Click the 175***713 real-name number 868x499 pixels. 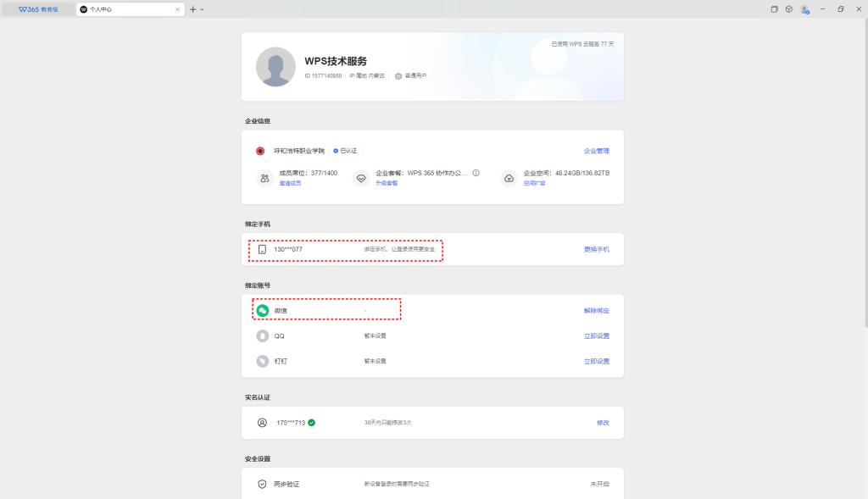(x=291, y=423)
